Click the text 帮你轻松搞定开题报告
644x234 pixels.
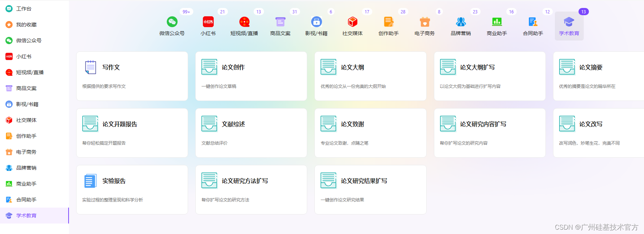(x=104, y=143)
